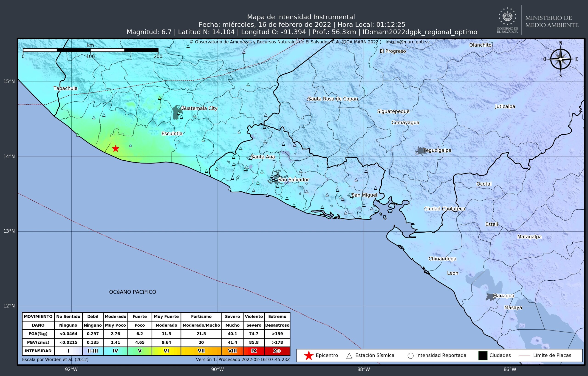Click the Tapachula city label
This screenshot has width=588, height=376.
click(x=65, y=88)
